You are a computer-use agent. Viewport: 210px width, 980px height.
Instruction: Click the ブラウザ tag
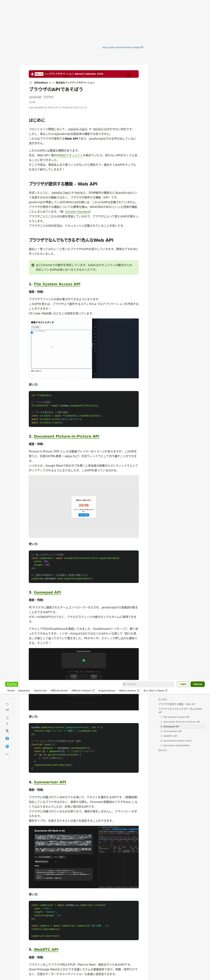[x=48, y=97]
